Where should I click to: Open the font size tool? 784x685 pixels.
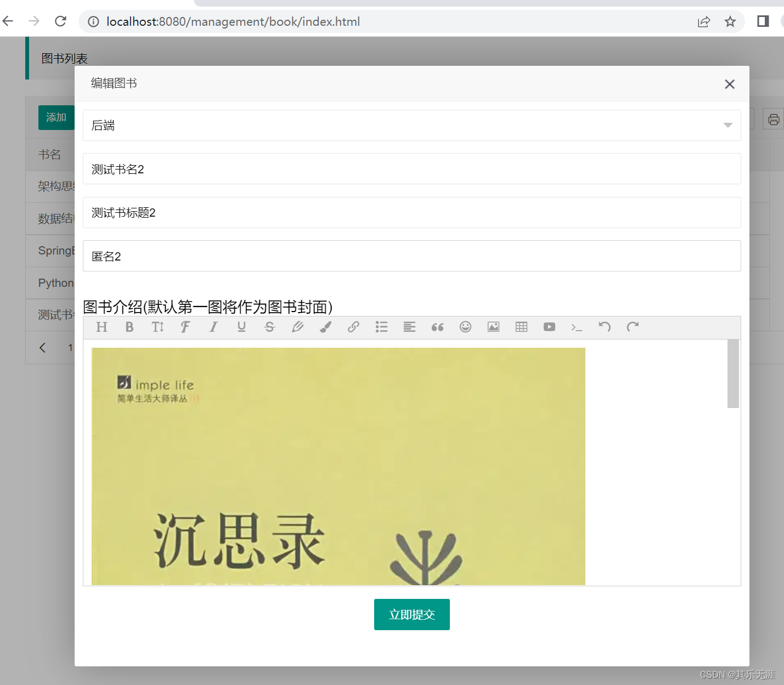point(157,327)
